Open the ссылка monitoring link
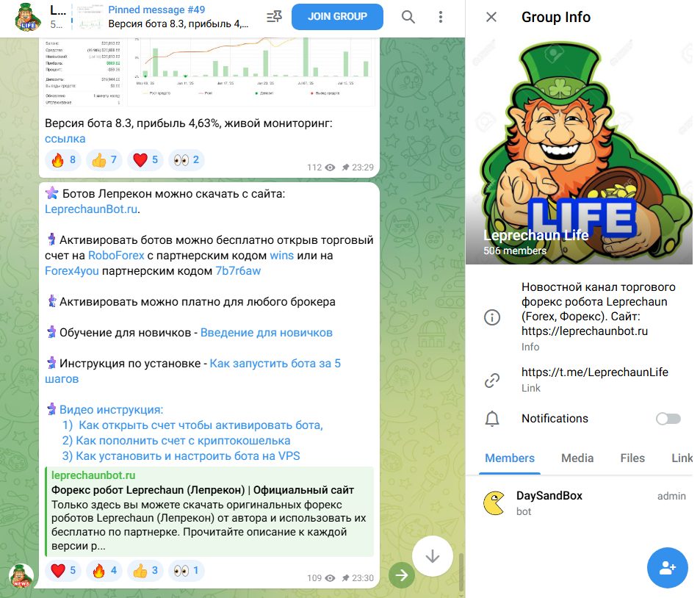Screen dimensions: 700x598 (x=65, y=139)
